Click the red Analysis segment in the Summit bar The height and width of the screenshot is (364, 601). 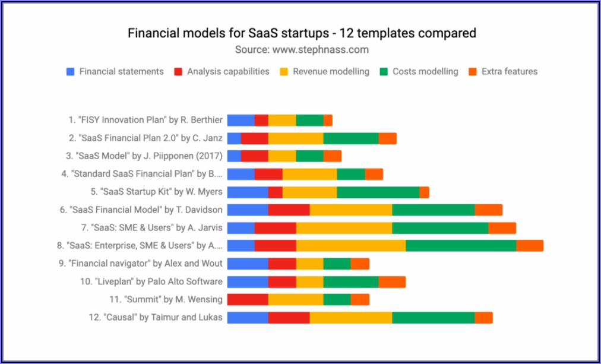248,299
